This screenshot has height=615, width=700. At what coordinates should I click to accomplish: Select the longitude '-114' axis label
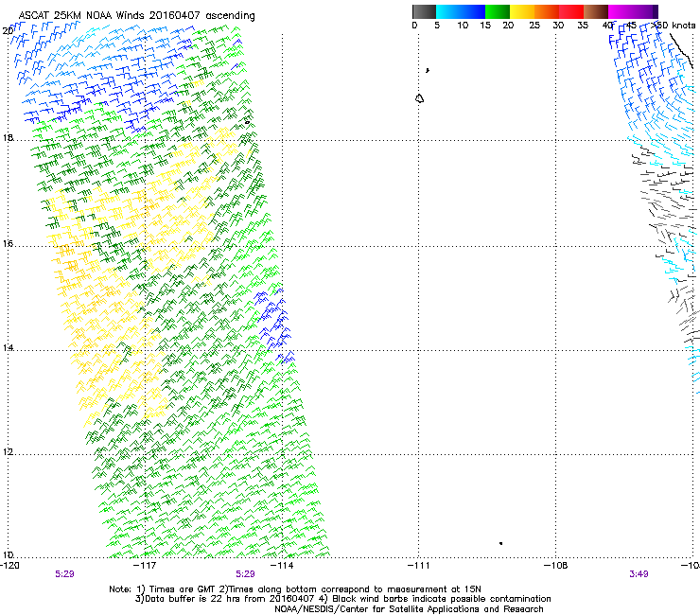coord(282,566)
